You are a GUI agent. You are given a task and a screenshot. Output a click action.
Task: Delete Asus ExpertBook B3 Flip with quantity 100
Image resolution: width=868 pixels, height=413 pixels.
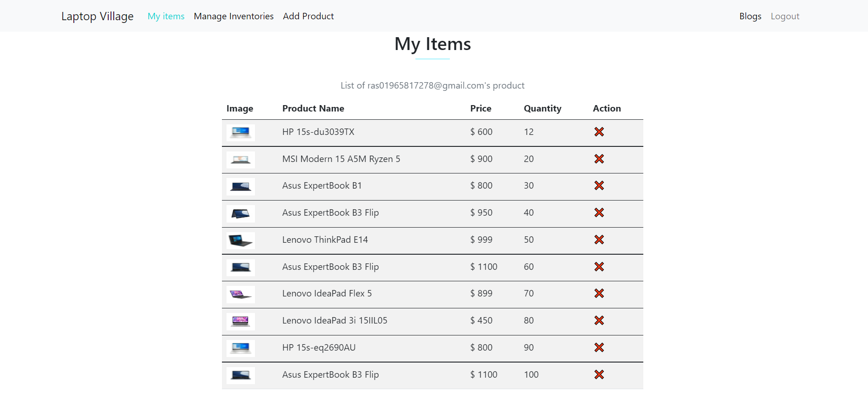click(x=599, y=374)
